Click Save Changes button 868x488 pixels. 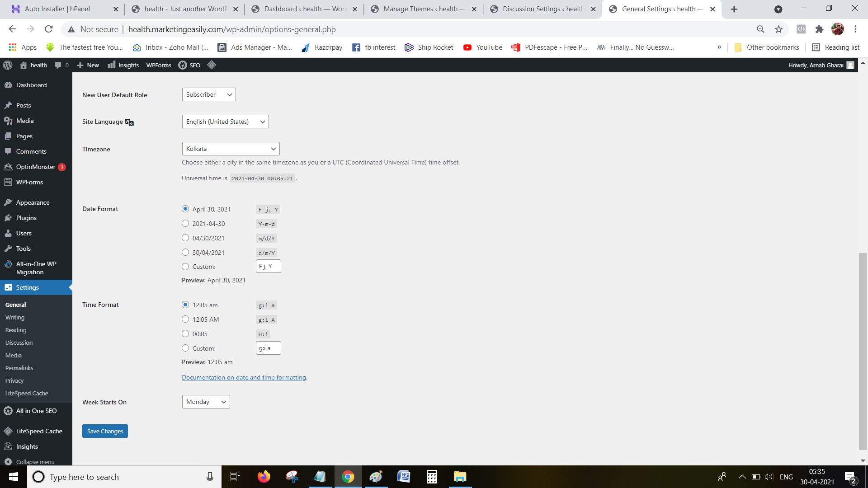(x=105, y=431)
